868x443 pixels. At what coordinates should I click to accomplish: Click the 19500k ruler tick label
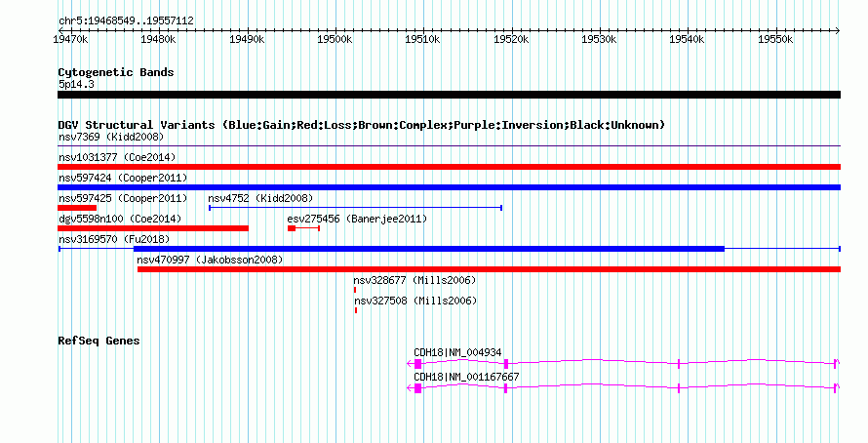[335, 39]
